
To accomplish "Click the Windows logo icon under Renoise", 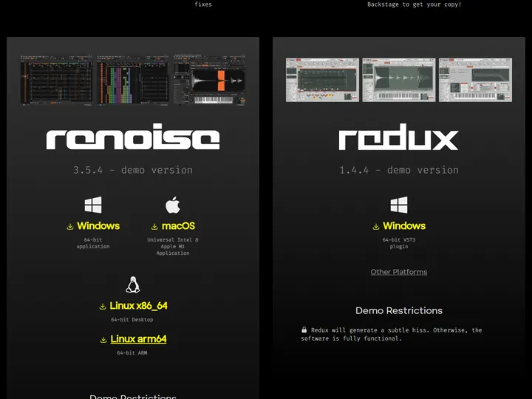I will click(x=93, y=205).
